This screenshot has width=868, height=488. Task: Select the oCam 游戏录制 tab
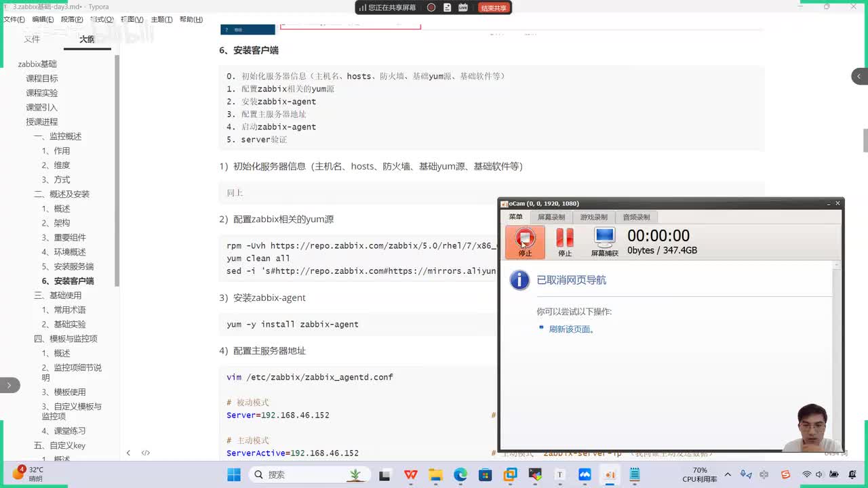(593, 217)
